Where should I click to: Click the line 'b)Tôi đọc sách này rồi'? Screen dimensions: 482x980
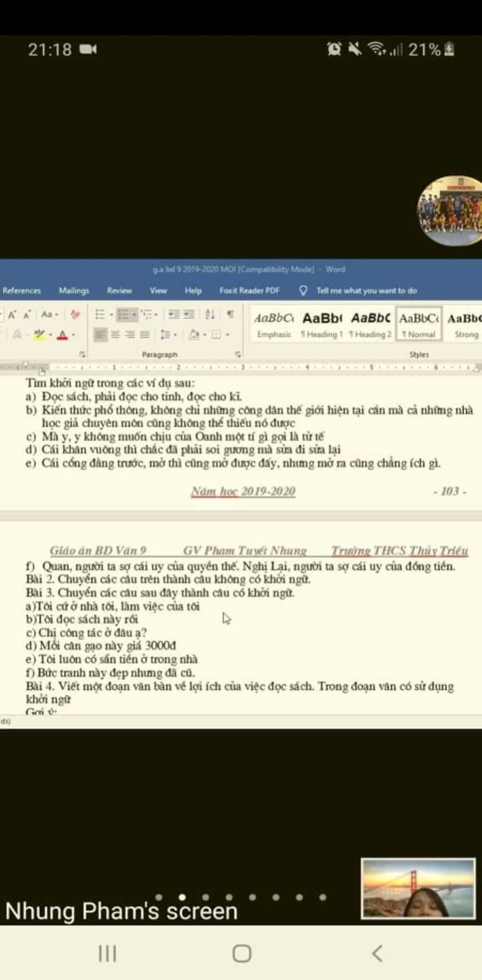(82, 619)
